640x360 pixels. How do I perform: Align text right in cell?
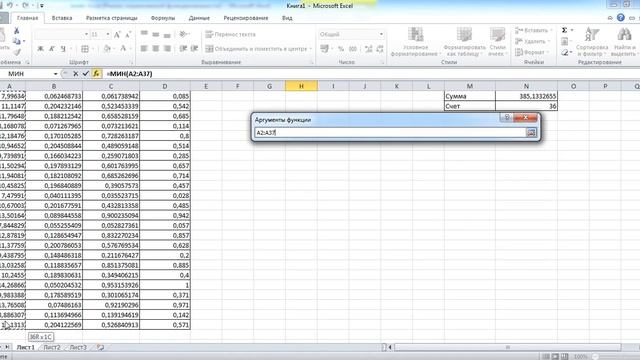pos(167,49)
